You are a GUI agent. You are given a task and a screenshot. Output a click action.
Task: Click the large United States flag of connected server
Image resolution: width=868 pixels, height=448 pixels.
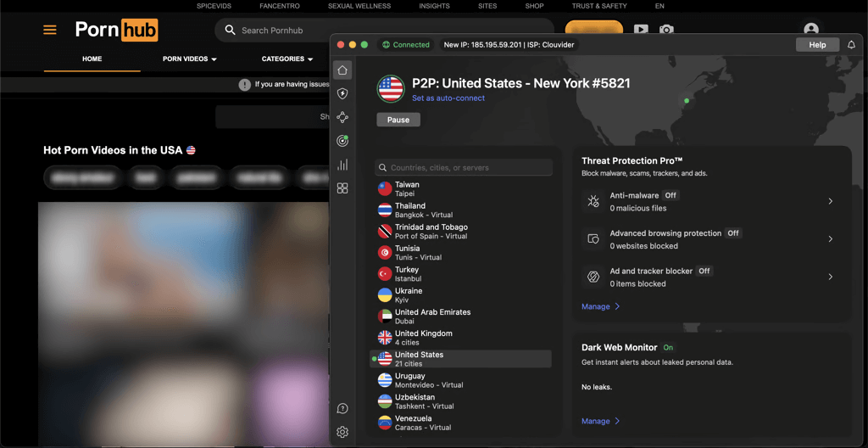[x=391, y=89]
